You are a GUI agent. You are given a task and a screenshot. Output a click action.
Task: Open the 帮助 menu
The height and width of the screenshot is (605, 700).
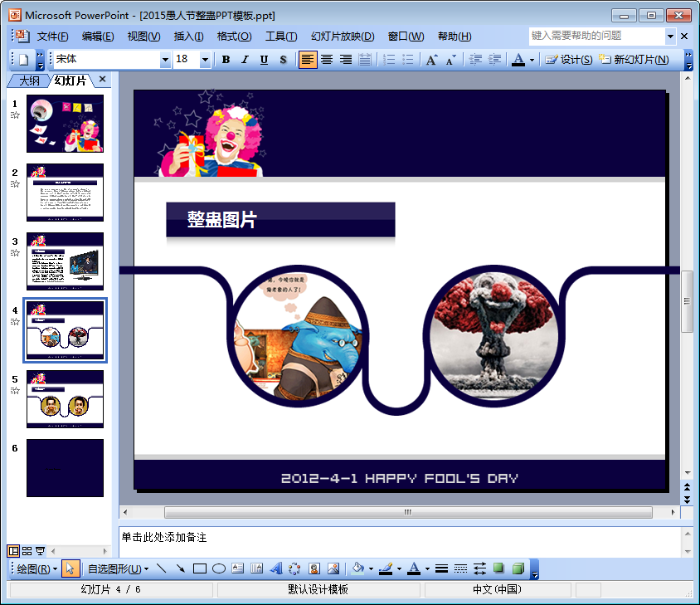tap(455, 37)
